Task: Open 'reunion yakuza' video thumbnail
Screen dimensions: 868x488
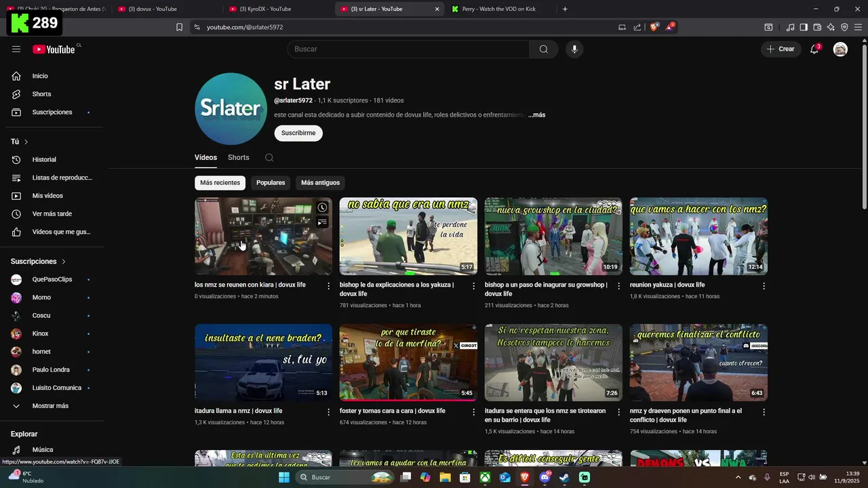Action: pyautogui.click(x=698, y=236)
